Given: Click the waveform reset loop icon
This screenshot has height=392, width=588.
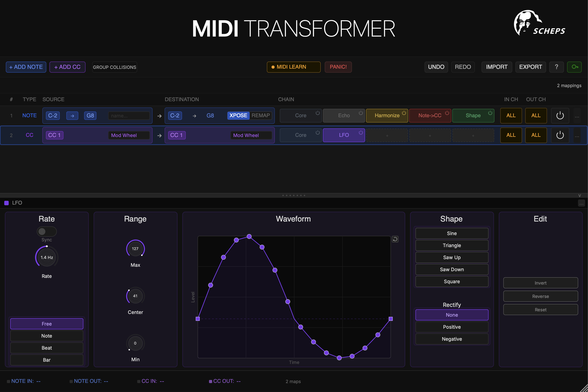Looking at the screenshot, I should click(395, 239).
